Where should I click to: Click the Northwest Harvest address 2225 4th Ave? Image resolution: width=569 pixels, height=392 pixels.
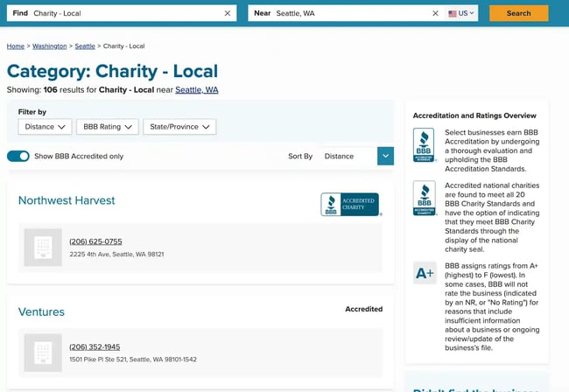tap(116, 255)
